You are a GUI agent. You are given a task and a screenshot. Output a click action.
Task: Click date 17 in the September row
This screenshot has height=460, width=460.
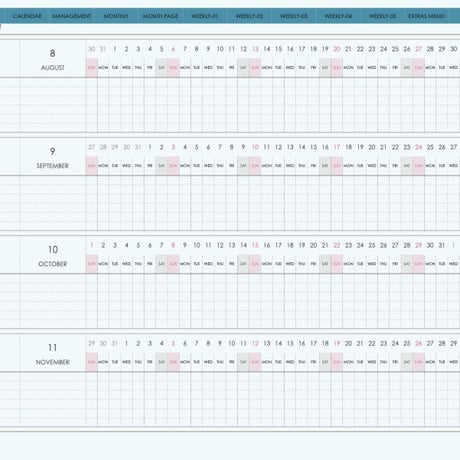tap(337, 147)
